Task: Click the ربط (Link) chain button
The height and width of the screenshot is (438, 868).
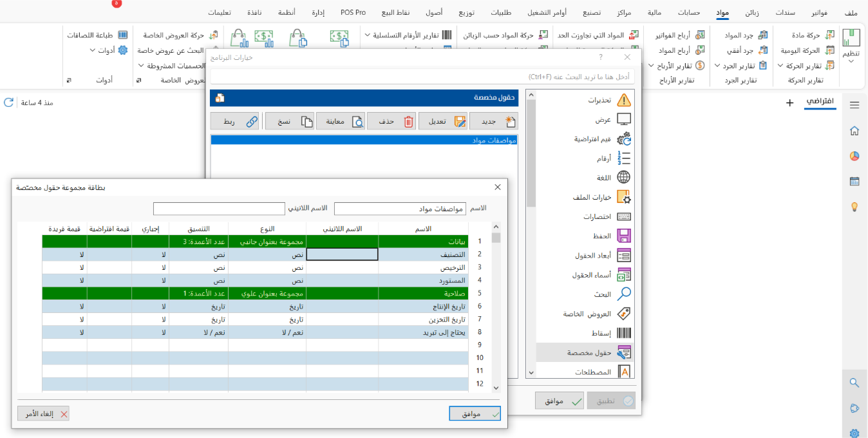Action: point(235,121)
